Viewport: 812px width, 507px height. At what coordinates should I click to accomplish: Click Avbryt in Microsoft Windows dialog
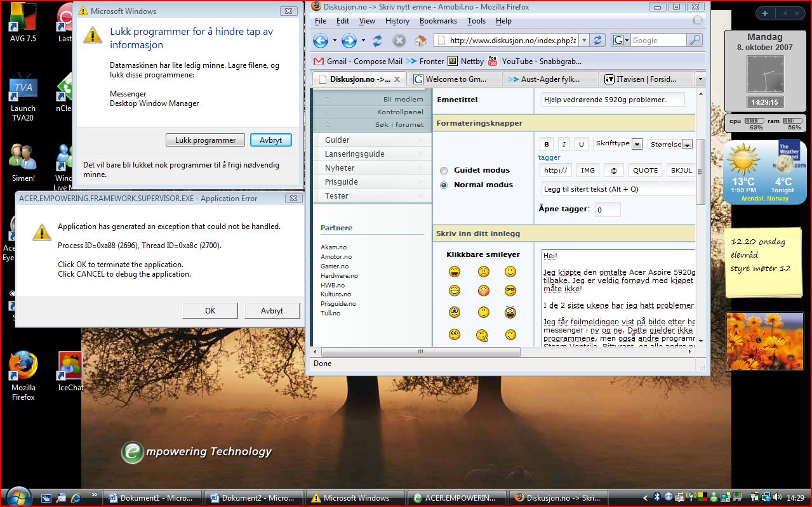point(271,140)
